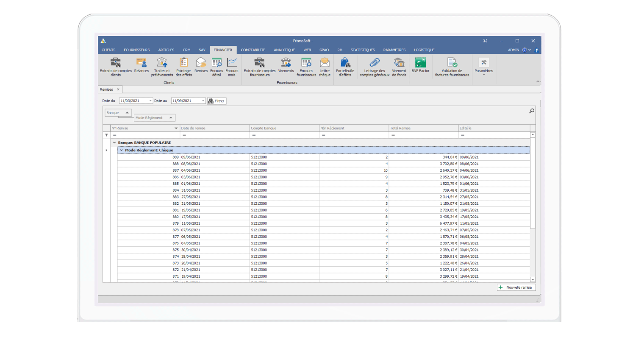Open the Paramètres ribbon dropdown
The image size is (644, 357).
tap(484, 67)
